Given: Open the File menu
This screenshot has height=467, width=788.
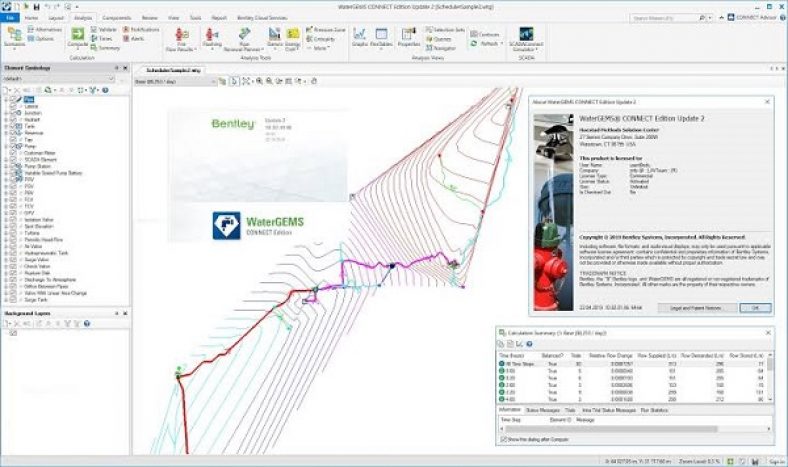Looking at the screenshot, I should click(10, 18).
